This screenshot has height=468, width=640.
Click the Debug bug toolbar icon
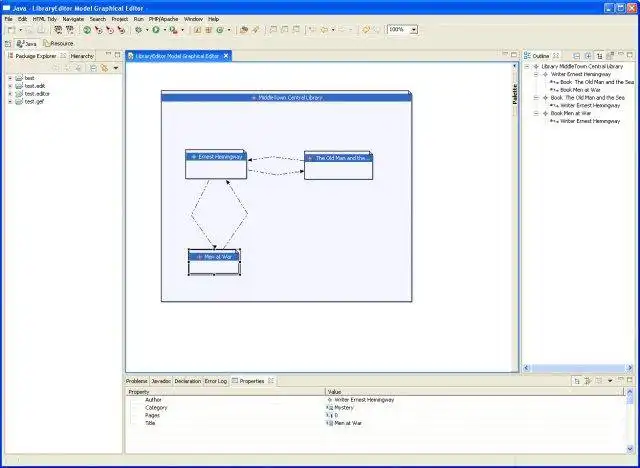(139, 30)
